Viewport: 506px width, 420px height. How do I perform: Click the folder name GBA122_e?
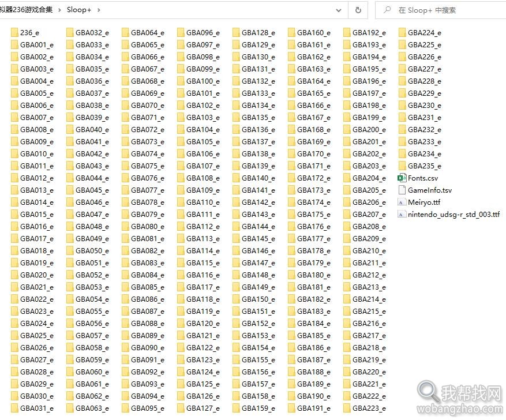point(203,348)
